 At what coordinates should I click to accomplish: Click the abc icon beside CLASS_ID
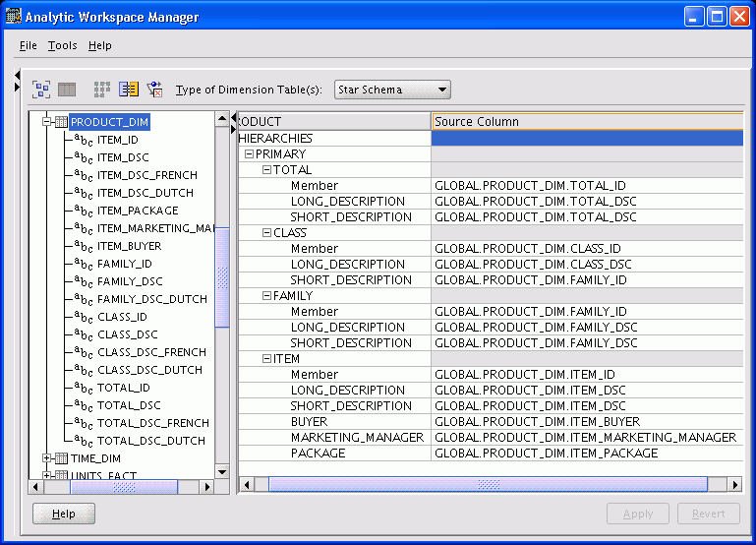pos(84,317)
